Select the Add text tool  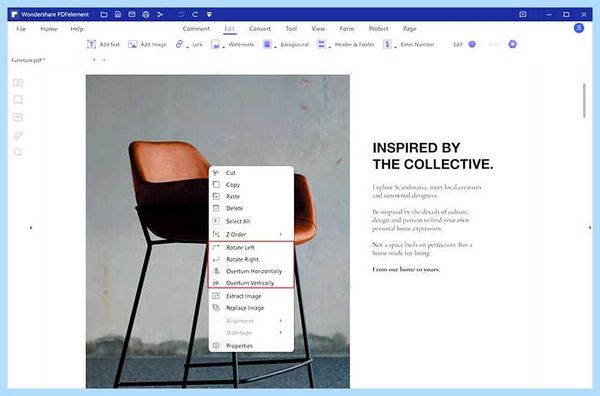point(103,44)
